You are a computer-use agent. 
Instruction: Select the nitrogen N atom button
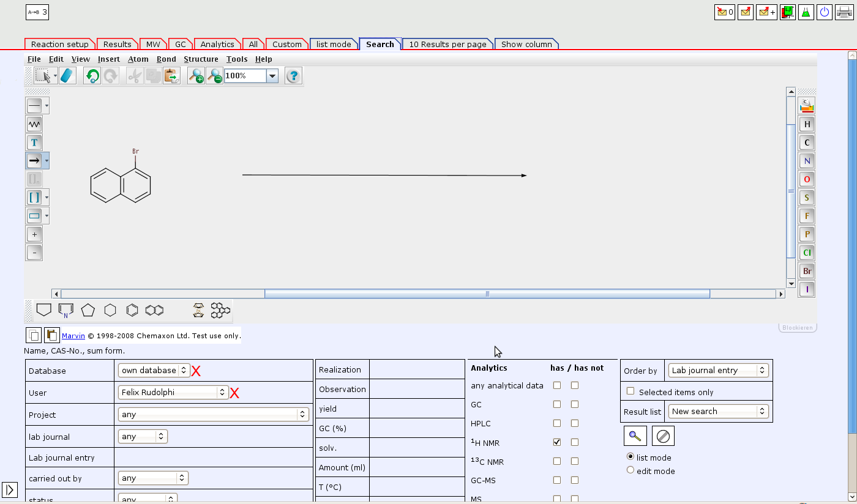click(x=807, y=161)
